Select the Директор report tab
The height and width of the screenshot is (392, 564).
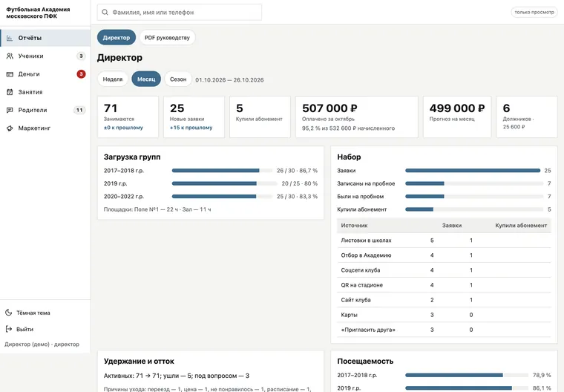tap(117, 37)
